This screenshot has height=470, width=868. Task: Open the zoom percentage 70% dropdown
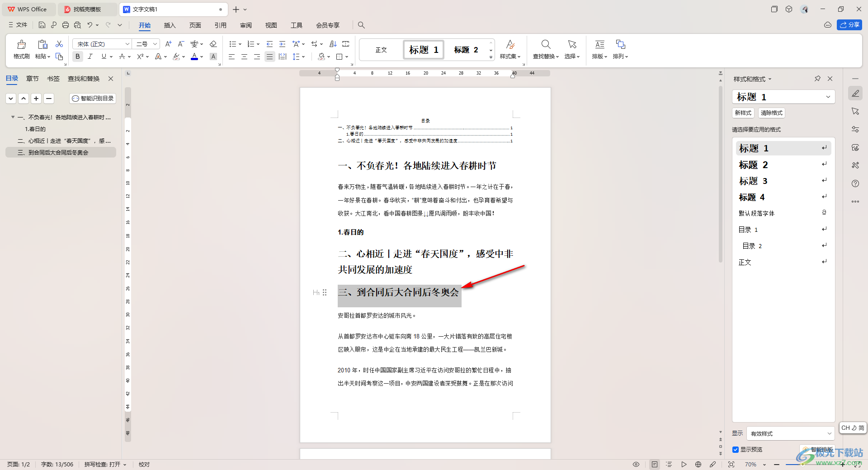764,465
